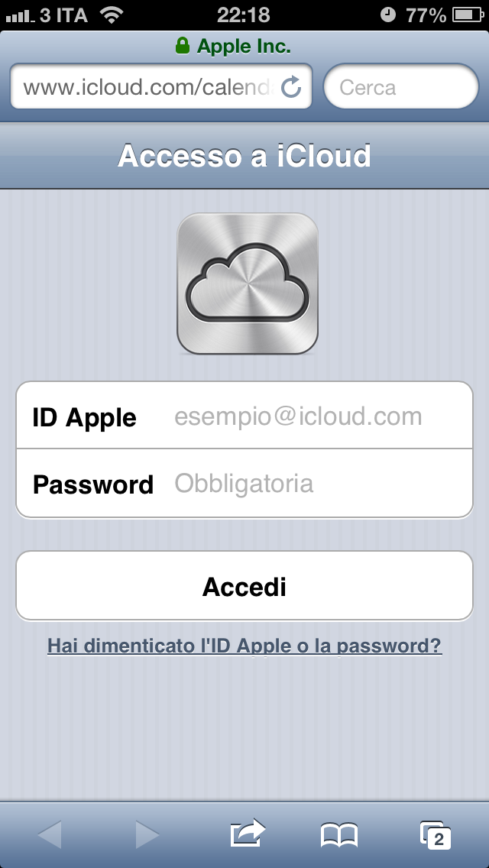Tap the brushed-metal iCloud logo

pyautogui.click(x=248, y=283)
